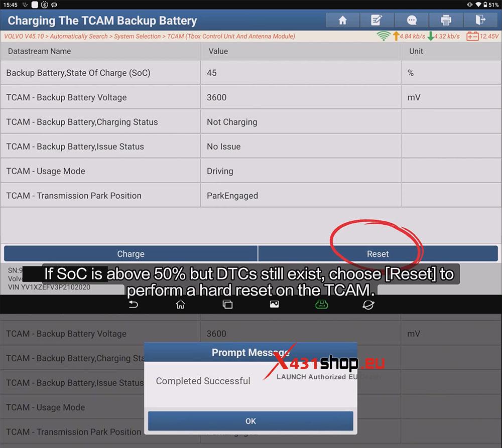
Task: Select the Issue Status row name in the top table
Action: click(75, 146)
